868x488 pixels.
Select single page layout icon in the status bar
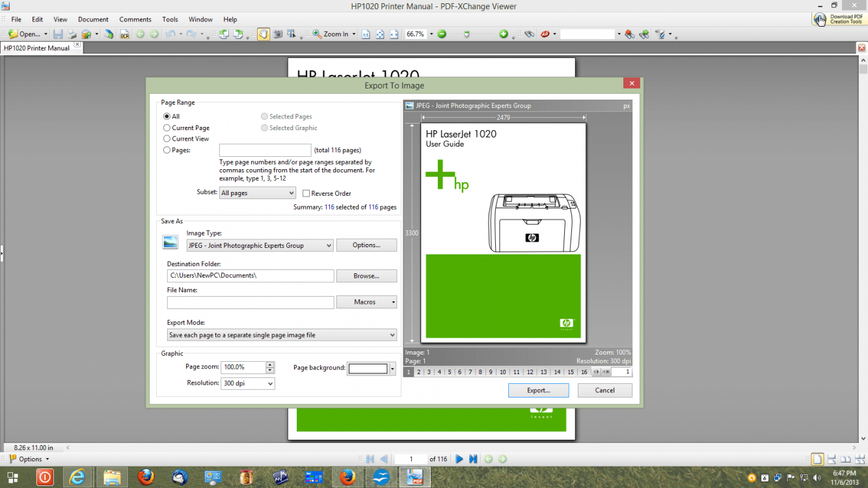point(817,459)
